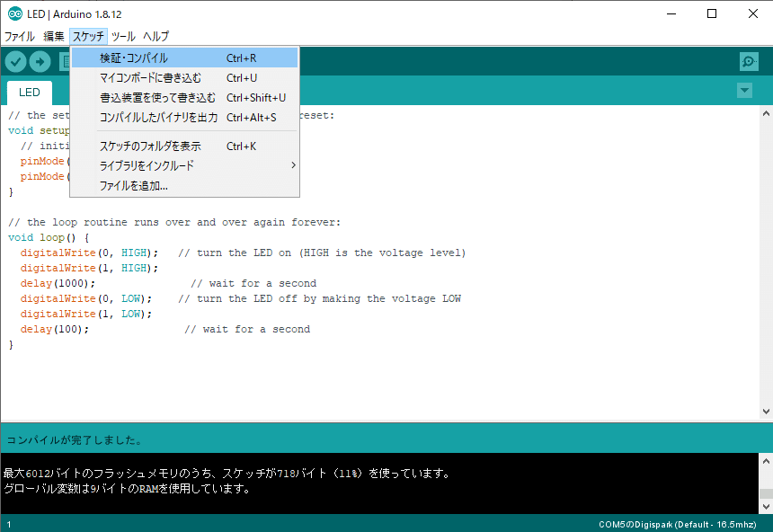Select 書込装置を使って書き込む entry
Image resolution: width=773 pixels, height=532 pixels.
(x=184, y=98)
